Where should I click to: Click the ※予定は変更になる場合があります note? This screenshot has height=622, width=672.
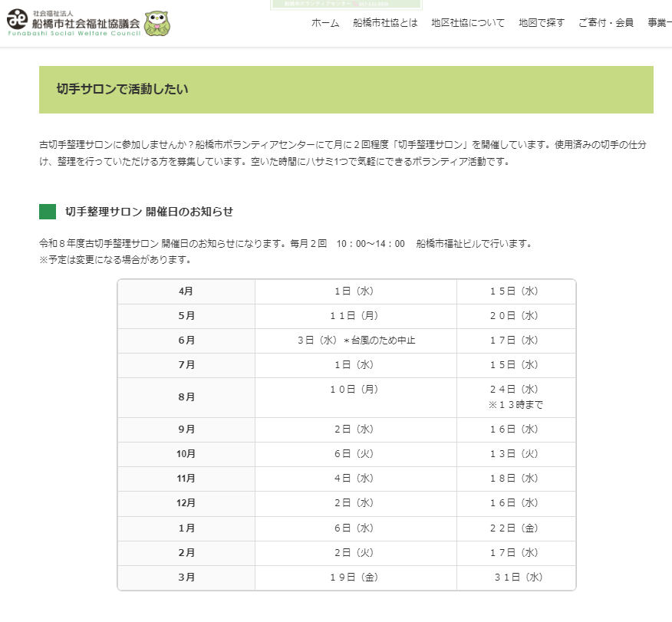tap(115, 260)
